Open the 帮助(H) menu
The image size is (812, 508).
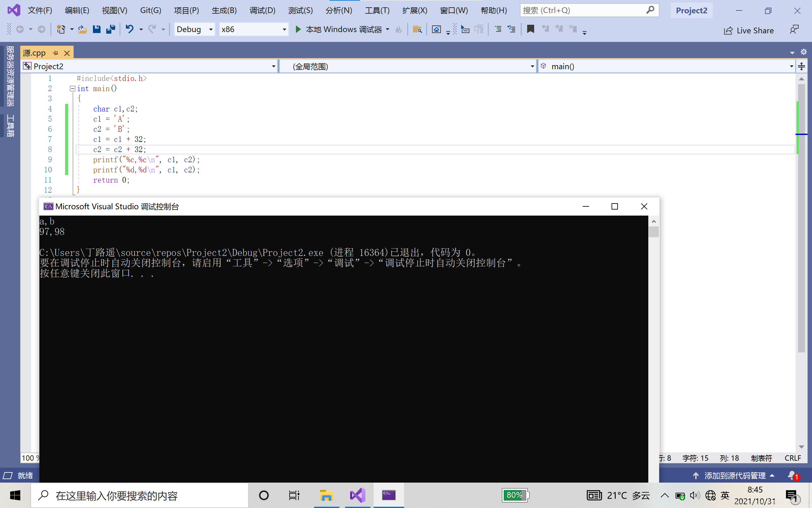click(x=494, y=10)
